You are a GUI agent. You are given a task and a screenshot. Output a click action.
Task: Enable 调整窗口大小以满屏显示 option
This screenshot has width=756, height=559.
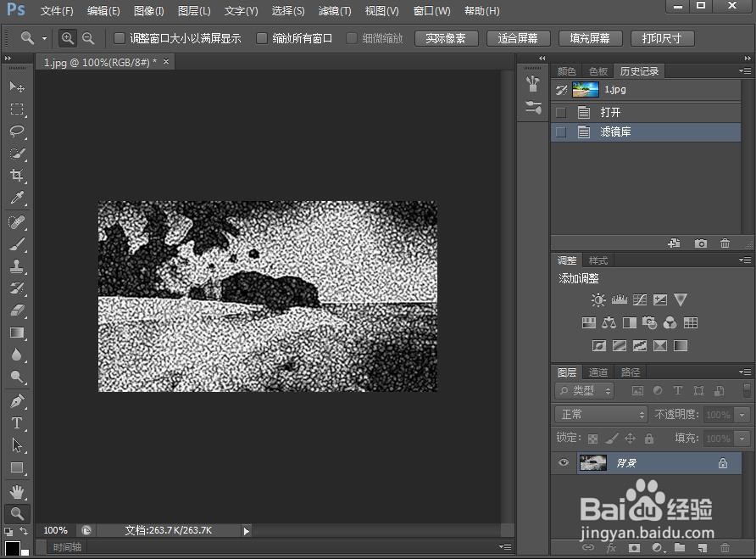(119, 38)
